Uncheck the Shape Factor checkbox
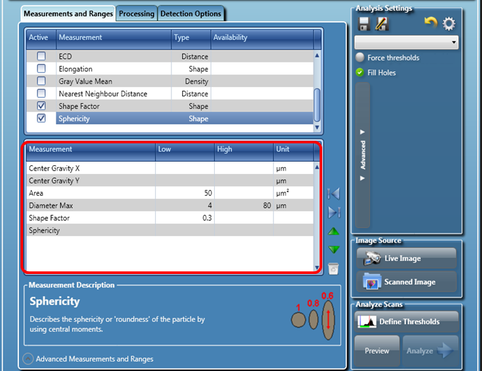The image size is (482, 371). 41,106
